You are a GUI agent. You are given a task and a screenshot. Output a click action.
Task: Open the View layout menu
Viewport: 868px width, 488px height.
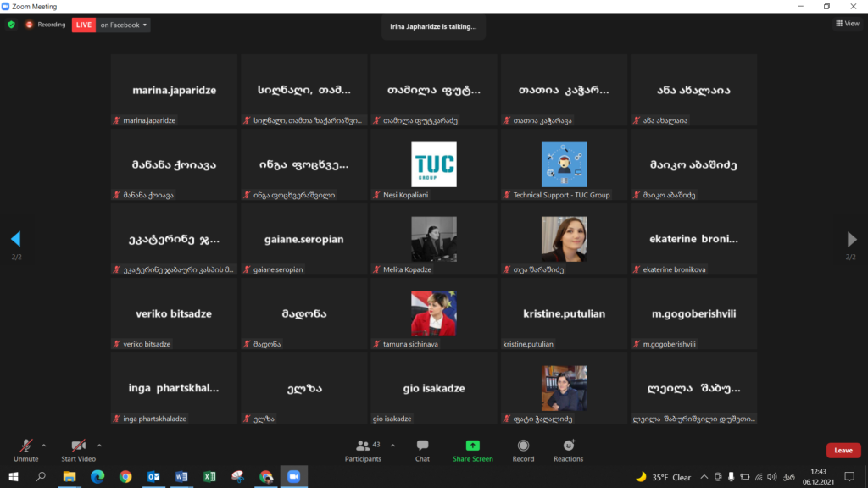coord(847,24)
